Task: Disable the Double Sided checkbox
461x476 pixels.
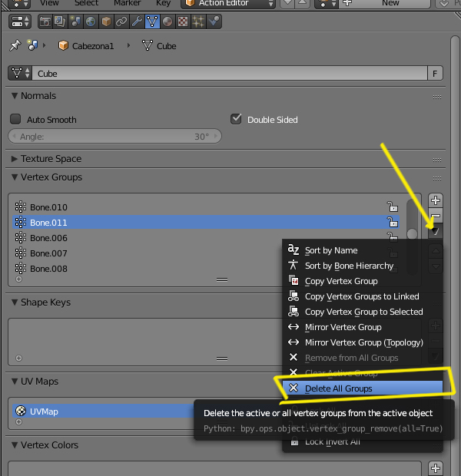Action: point(236,119)
